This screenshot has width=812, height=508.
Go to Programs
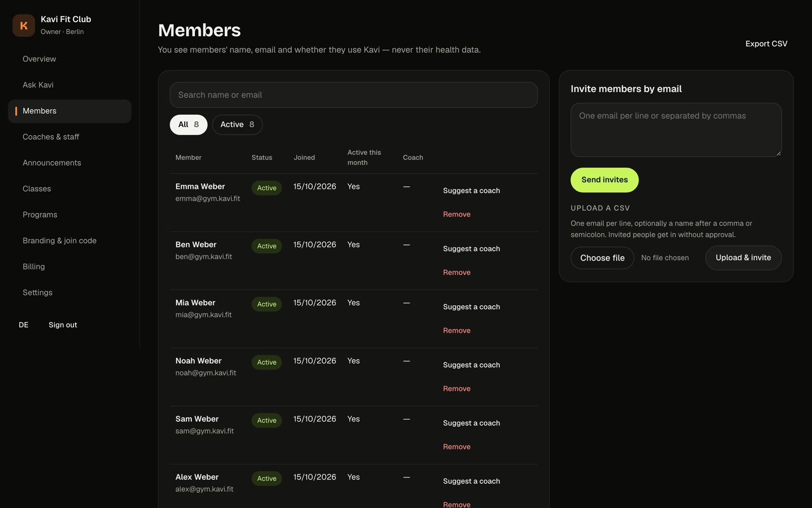coord(70,214)
